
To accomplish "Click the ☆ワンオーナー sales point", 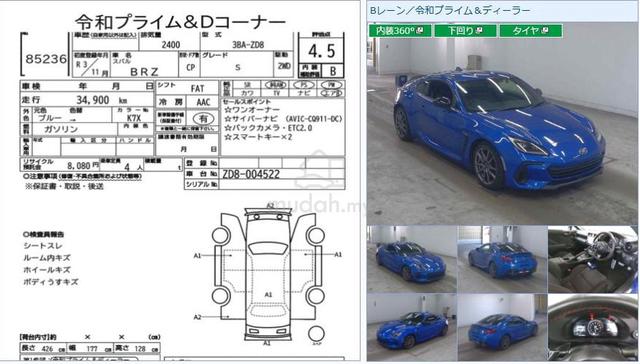I will click(252, 110).
